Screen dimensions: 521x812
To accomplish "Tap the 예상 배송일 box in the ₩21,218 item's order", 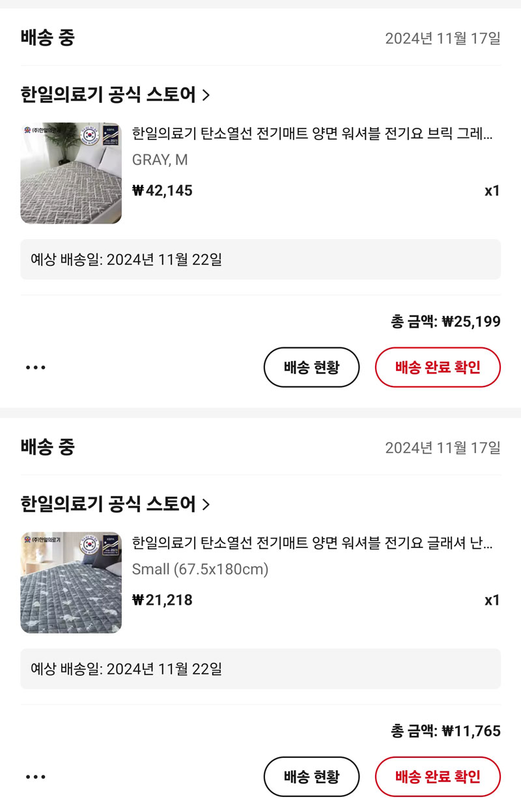I will [x=260, y=669].
